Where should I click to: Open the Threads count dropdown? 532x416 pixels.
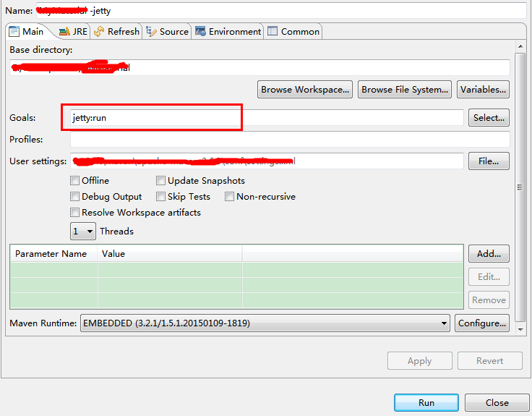point(83,232)
